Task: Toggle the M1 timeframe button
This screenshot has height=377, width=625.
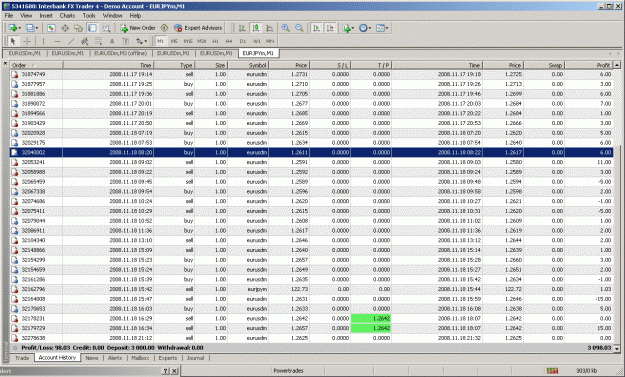Action: [x=160, y=41]
